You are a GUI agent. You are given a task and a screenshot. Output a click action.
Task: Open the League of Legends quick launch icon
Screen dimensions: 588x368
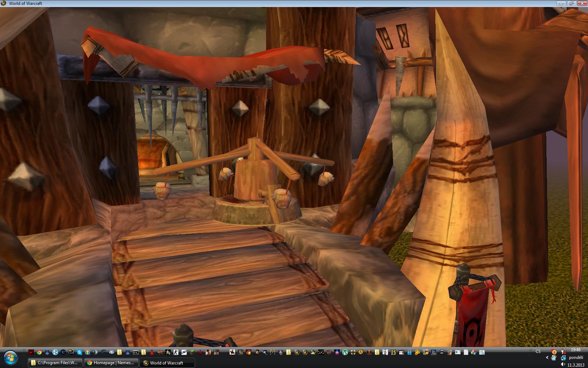(434, 352)
